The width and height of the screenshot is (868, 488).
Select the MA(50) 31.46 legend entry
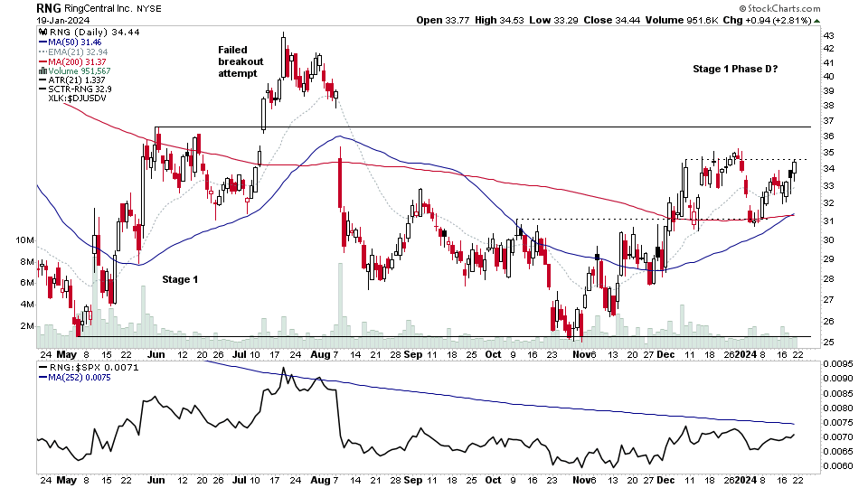(x=75, y=42)
